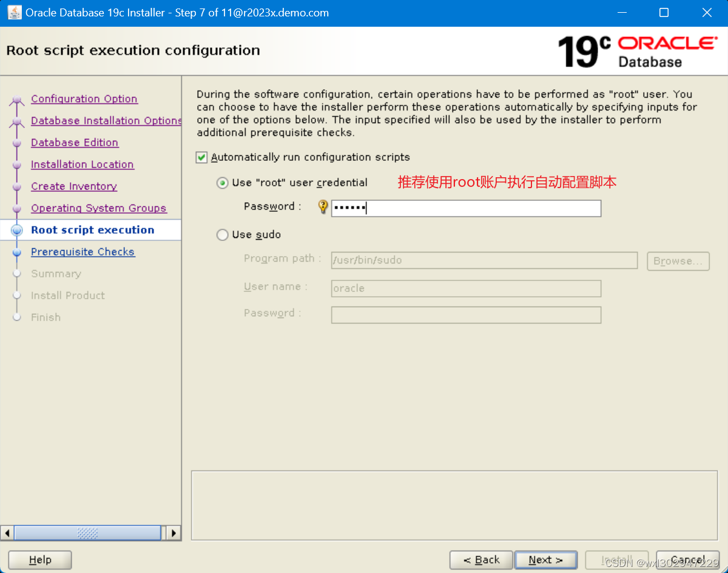Jump to Installation Location step
This screenshot has width=728, height=573.
click(83, 164)
